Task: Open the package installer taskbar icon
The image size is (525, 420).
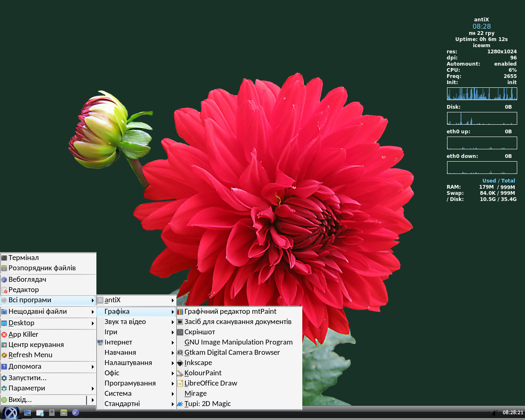Action: [40, 413]
